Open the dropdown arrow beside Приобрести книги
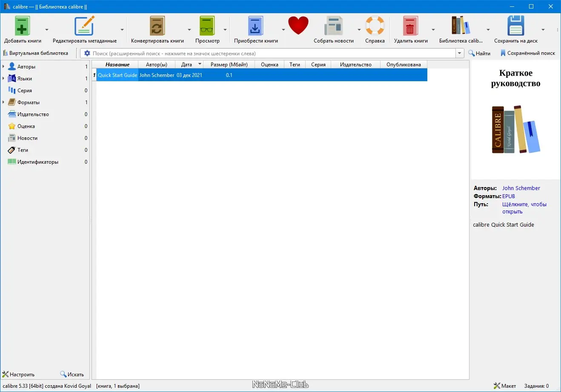Screen dimensions: 561x392 coord(283,30)
